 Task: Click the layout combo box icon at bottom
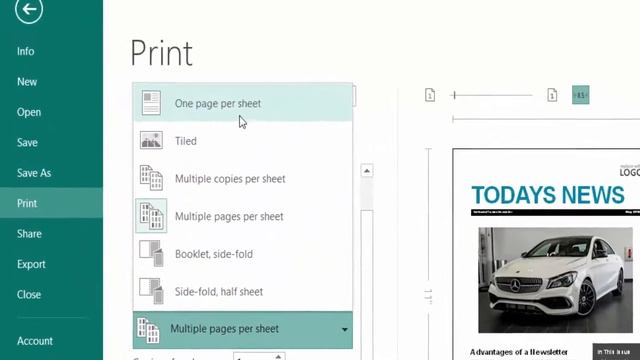(148, 330)
